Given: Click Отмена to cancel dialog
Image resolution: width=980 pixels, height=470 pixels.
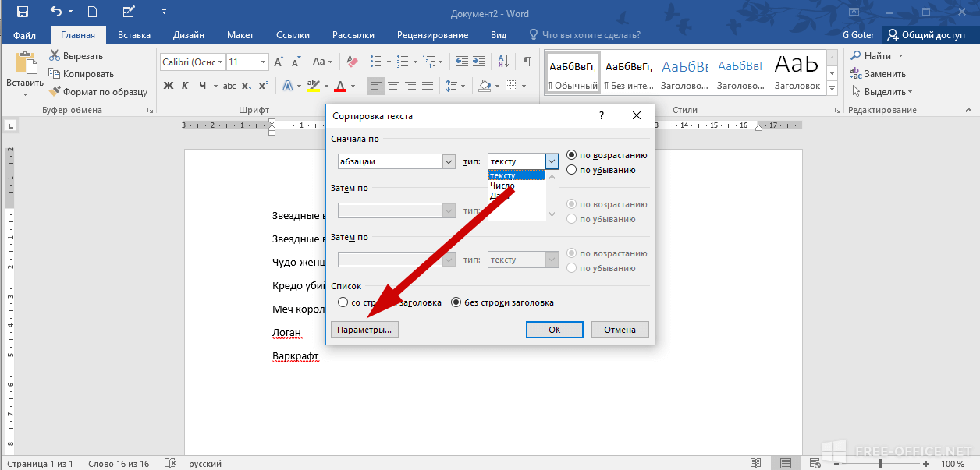Looking at the screenshot, I should (620, 330).
